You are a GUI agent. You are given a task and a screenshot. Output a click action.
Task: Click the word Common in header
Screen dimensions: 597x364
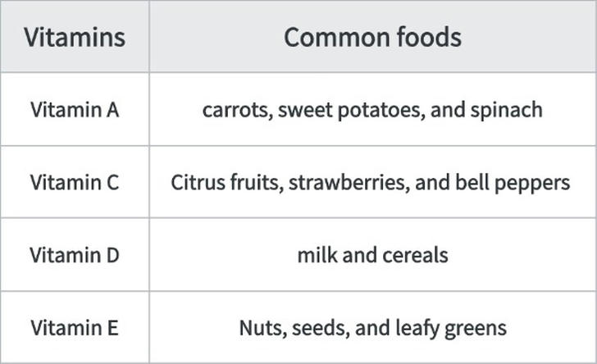pos(337,38)
